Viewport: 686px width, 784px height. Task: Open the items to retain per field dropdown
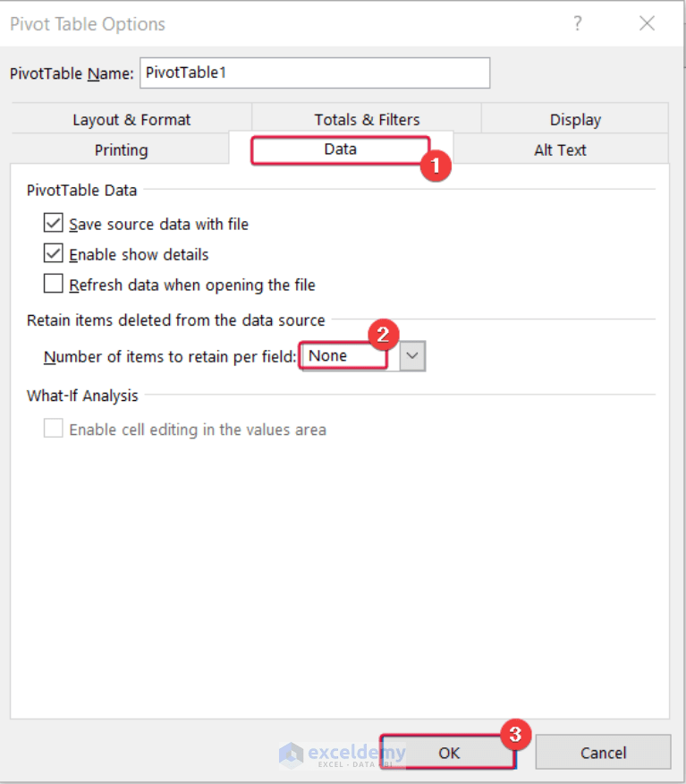click(411, 355)
